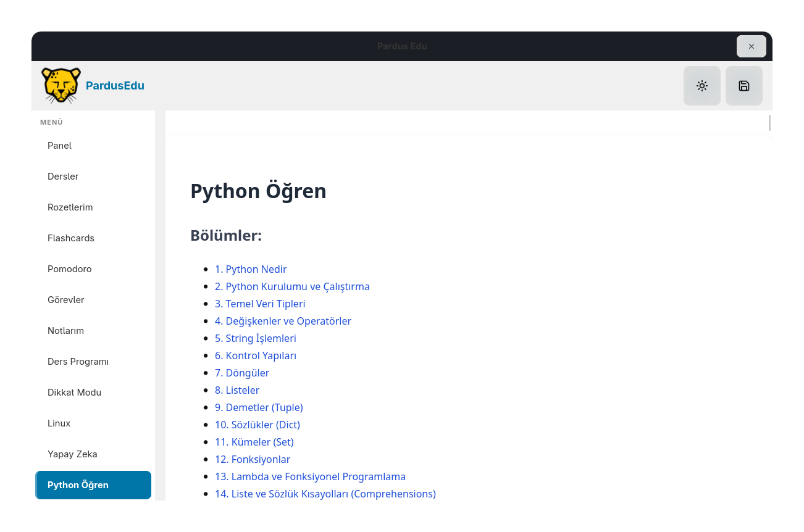Click the MENÜ sidebar label
This screenshot has width=804, height=532.
52,122
